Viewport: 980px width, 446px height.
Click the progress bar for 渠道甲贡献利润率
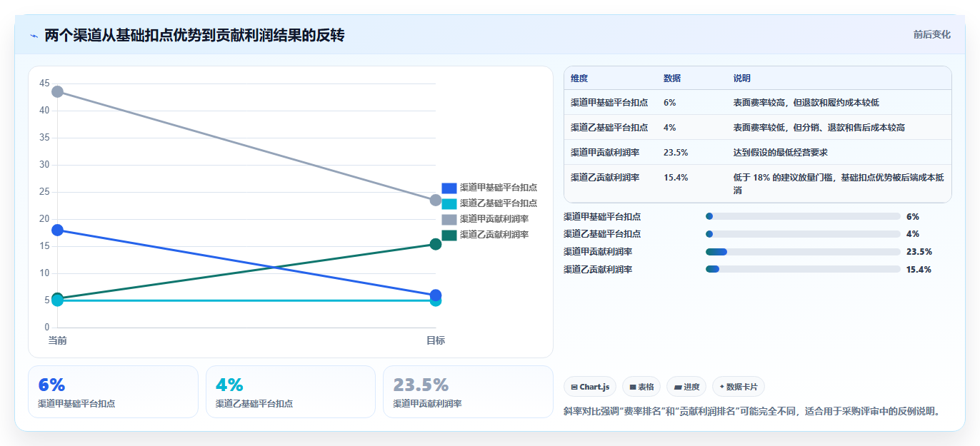tap(803, 252)
